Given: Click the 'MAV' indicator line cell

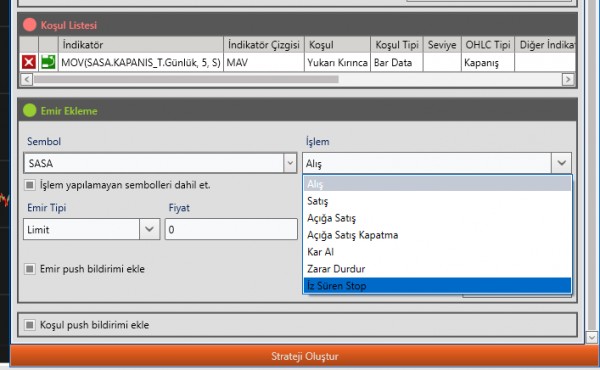Looking at the screenshot, I should pos(264,62).
